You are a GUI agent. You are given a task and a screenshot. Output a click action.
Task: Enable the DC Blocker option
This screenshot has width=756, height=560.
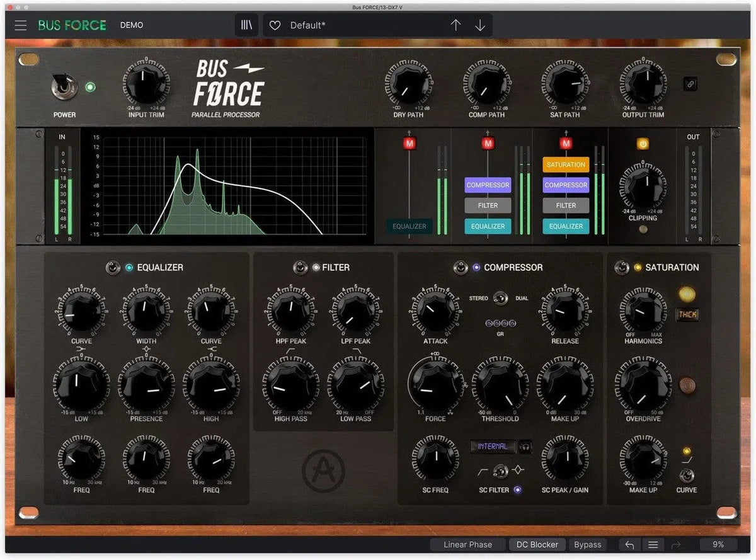point(537,544)
